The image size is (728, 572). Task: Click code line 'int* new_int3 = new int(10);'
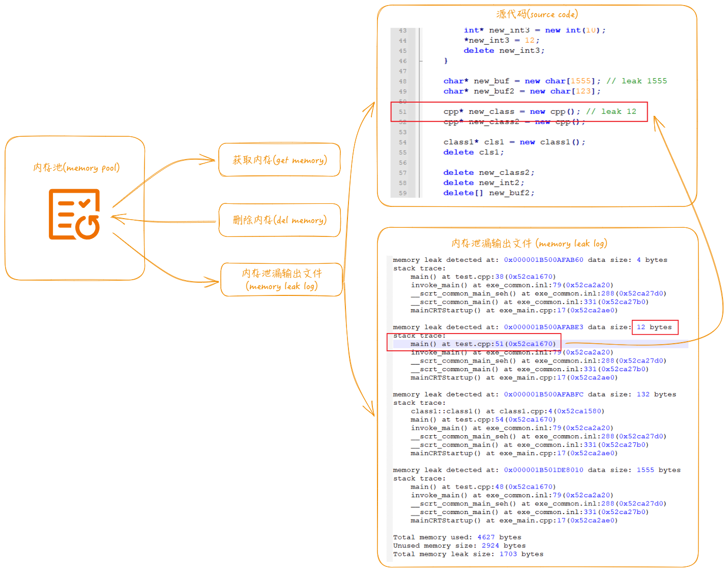click(x=535, y=31)
